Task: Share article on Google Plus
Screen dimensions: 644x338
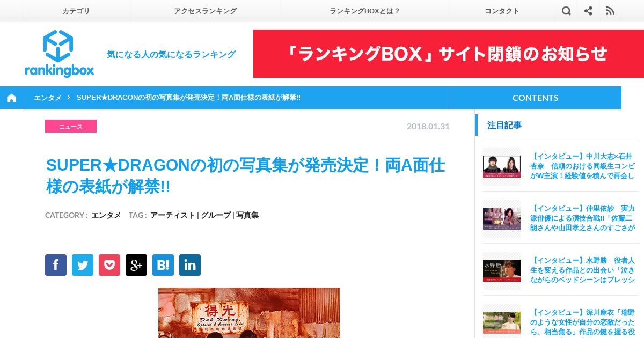Action: [136, 265]
